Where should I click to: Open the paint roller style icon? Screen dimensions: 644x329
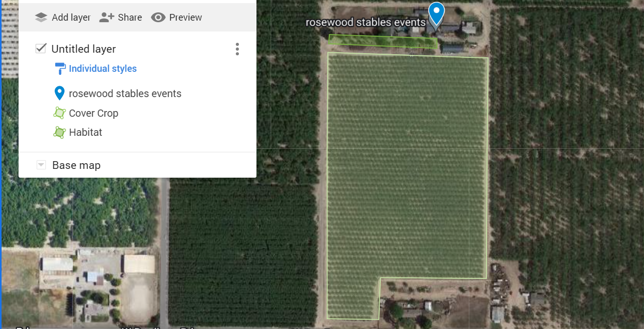tap(60, 69)
